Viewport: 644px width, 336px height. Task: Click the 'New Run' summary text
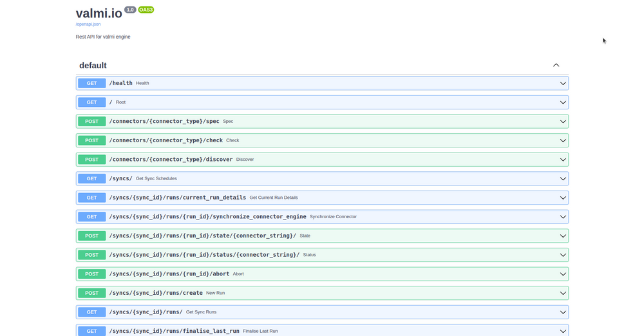[x=215, y=293]
